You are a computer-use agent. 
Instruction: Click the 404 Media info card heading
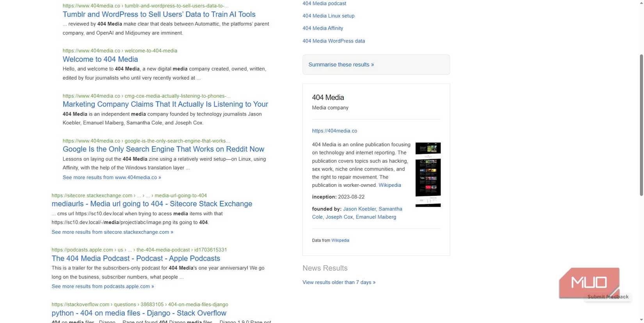pos(328,98)
